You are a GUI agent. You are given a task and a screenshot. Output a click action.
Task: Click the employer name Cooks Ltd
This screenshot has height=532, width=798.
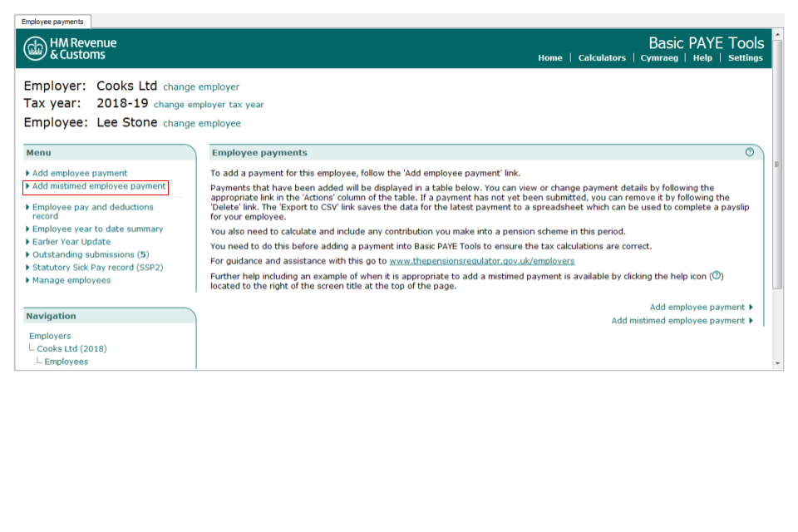126,86
